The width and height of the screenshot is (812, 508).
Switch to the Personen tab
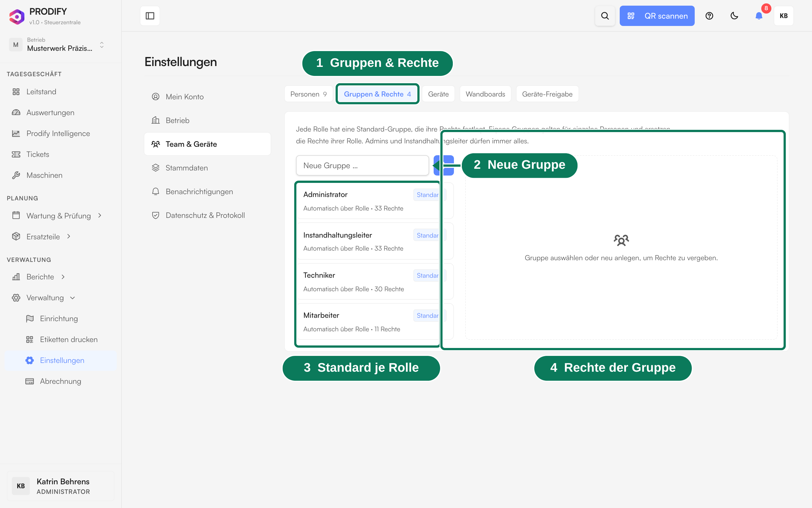tap(308, 94)
